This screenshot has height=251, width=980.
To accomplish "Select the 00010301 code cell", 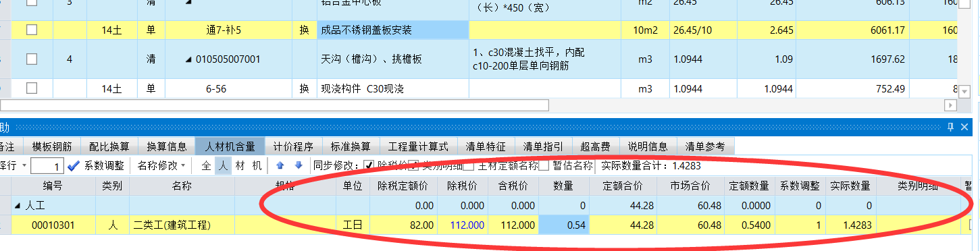I will [53, 225].
